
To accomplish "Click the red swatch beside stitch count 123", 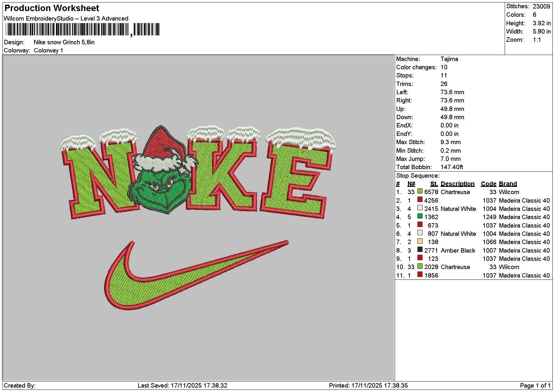I will 420,258.
